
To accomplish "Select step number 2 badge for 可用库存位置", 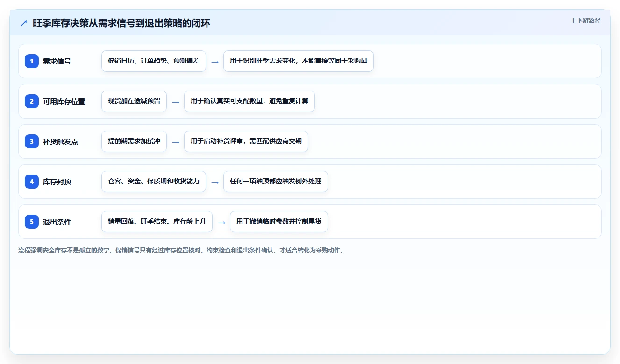I will pos(32,101).
